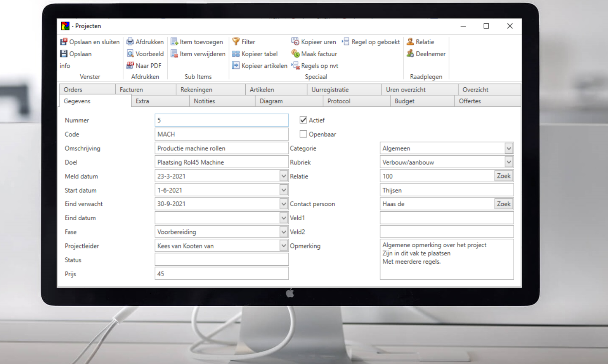Toggle the Actief checkbox
This screenshot has height=364, width=608.
[303, 120]
